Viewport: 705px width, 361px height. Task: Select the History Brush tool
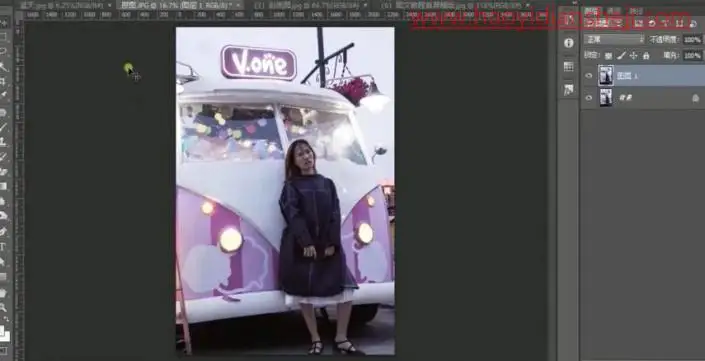click(4, 156)
